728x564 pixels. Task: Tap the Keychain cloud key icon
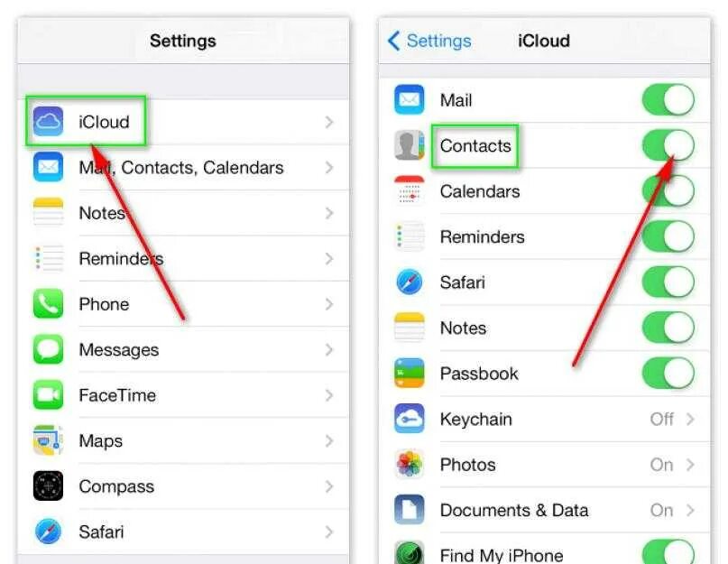(409, 419)
